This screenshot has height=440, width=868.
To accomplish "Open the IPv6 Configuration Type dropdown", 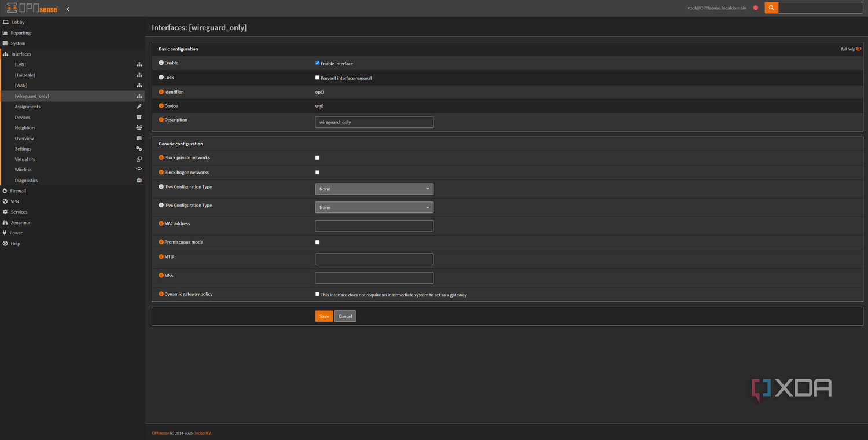I will [x=374, y=207].
